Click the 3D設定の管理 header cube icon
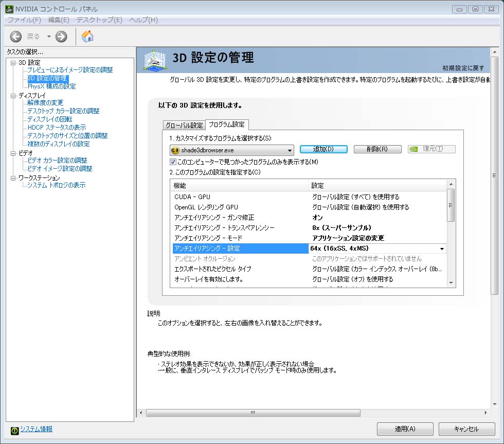The height and width of the screenshot is (444, 504). click(155, 60)
